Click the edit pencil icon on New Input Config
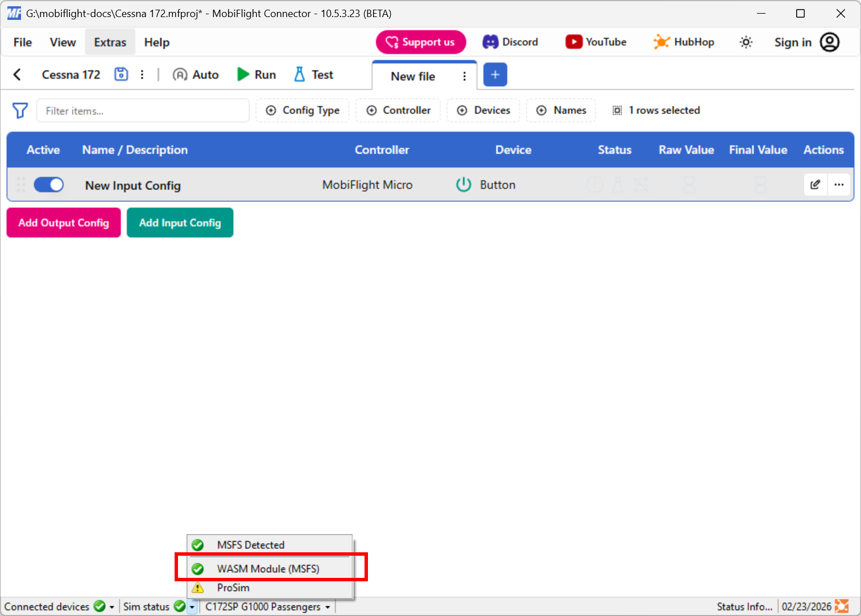Image resolution: width=861 pixels, height=616 pixels. (x=815, y=184)
